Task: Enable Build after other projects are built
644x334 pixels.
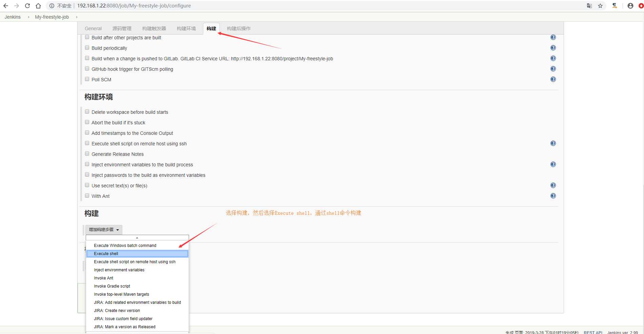Action: tap(87, 37)
